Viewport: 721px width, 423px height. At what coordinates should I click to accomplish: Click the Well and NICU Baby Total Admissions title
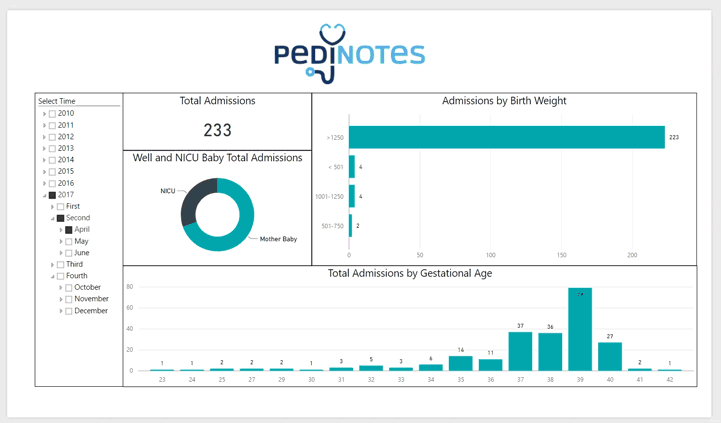click(x=217, y=158)
